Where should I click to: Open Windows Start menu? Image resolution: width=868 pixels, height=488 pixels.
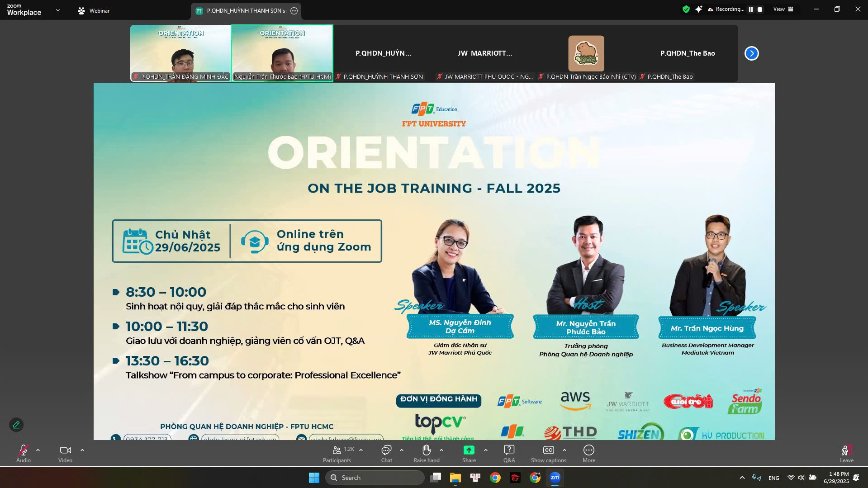[x=314, y=478]
